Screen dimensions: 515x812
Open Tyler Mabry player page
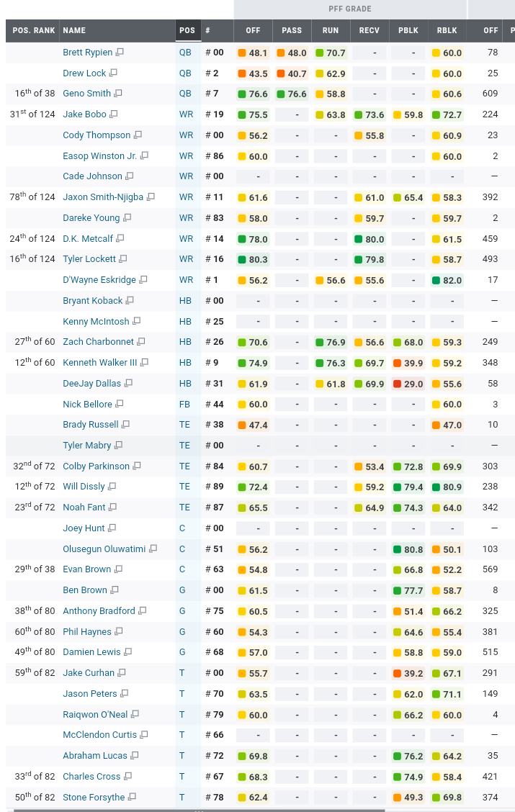click(87, 446)
